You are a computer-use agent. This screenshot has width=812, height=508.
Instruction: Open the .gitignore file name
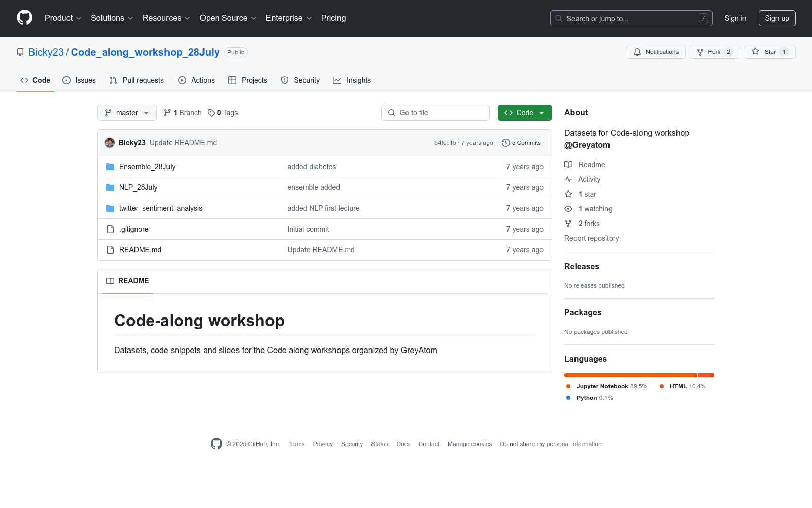(134, 229)
